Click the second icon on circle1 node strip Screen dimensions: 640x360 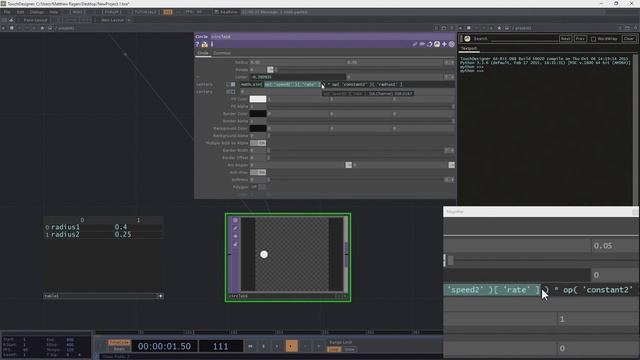click(x=235, y=228)
